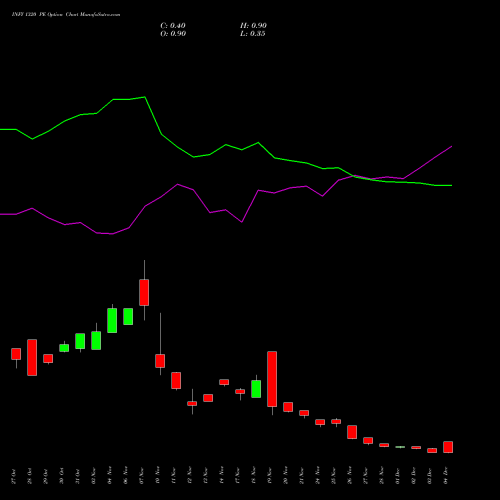Select the open value O: 0.90

tap(173, 34)
